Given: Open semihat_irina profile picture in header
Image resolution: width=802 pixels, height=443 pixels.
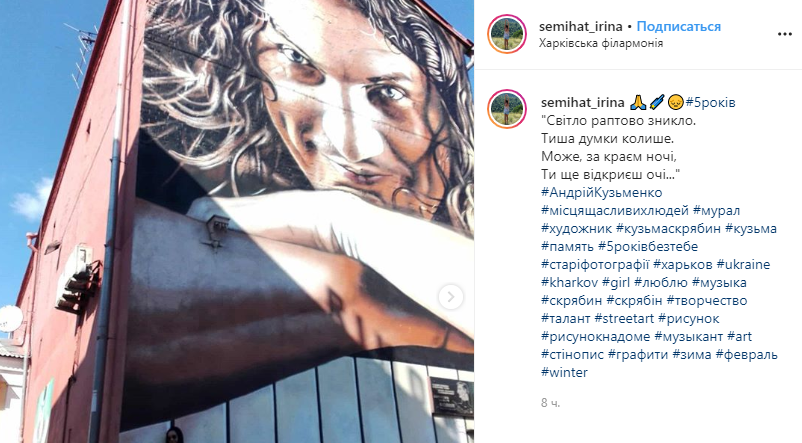Looking at the screenshot, I should [x=507, y=34].
